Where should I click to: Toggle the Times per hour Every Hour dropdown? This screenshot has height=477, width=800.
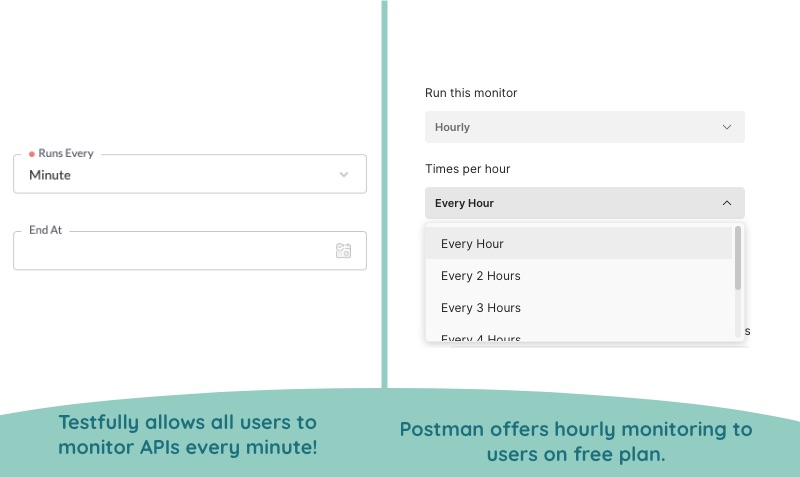(x=585, y=203)
